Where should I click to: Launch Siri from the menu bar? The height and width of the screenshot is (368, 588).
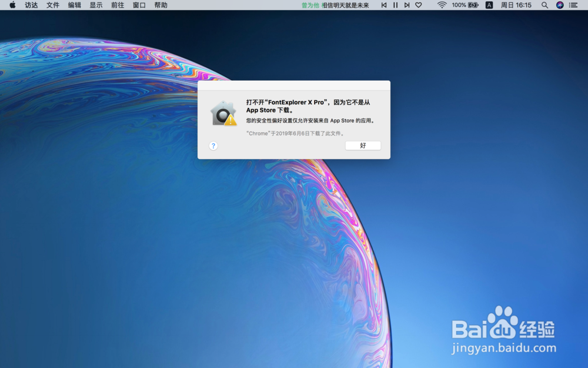(560, 5)
